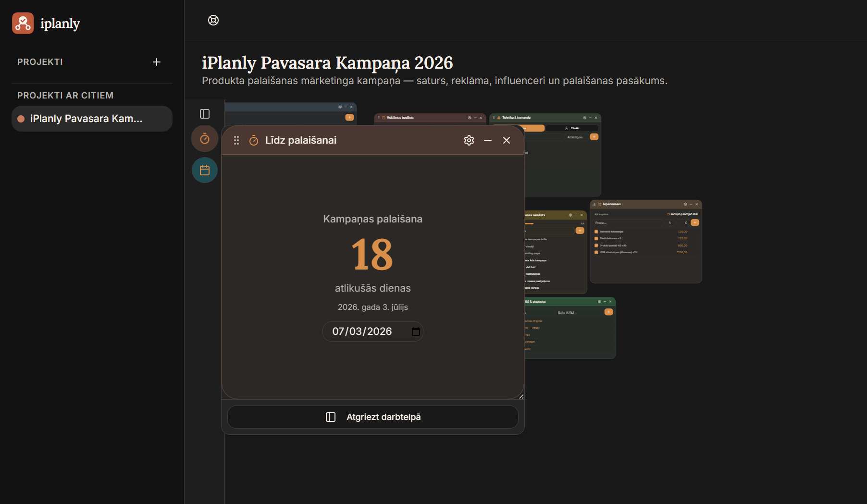This screenshot has width=867, height=504.
Task: Grab the Līdz palaišanai drag handle dots
Action: (x=236, y=140)
